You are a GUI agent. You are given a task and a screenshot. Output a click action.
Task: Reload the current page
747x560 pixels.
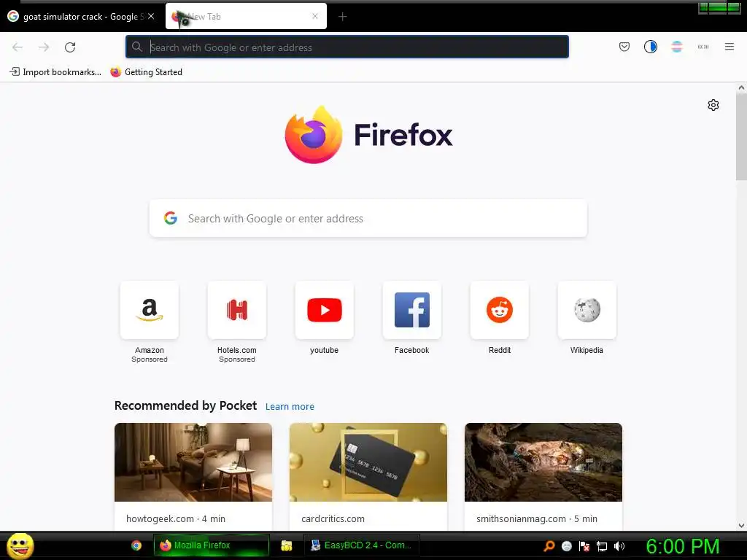[70, 47]
